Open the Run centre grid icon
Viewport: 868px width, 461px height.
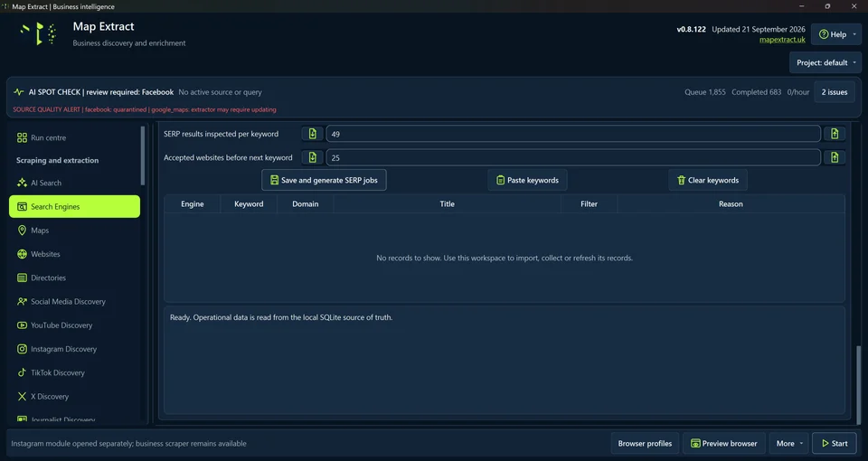click(x=22, y=137)
